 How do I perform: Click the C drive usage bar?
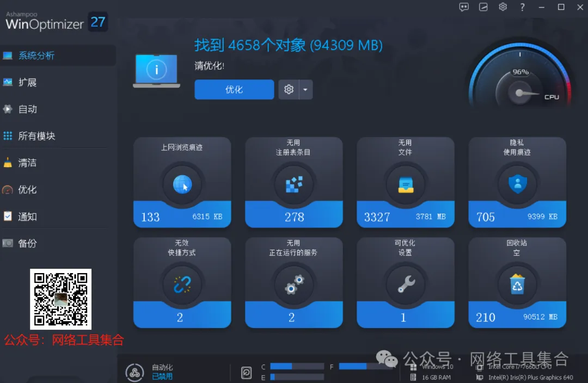pos(297,366)
